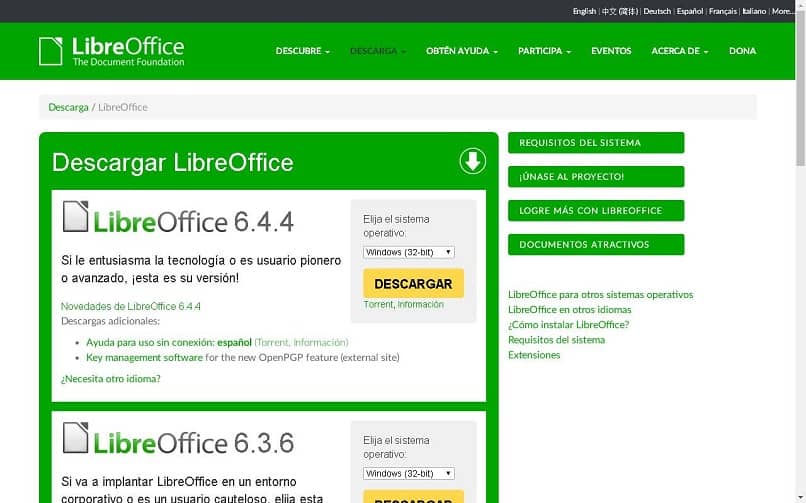The height and width of the screenshot is (503, 806).
Task: Open the OBTÉN AYUDA menu
Action: 462,51
